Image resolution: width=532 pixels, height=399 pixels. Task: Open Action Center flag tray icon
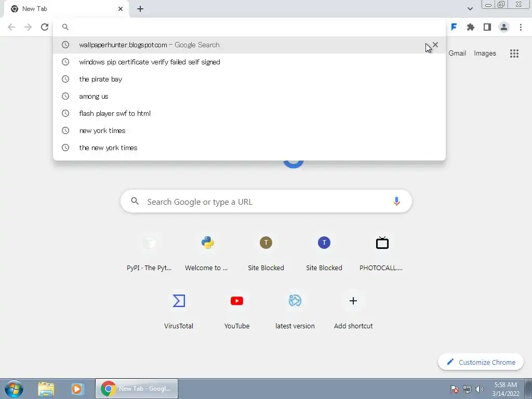tap(454, 389)
